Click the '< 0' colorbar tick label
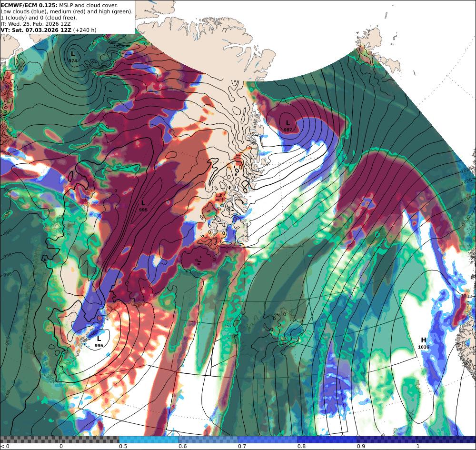The width and height of the screenshot is (476, 450). click(5, 446)
